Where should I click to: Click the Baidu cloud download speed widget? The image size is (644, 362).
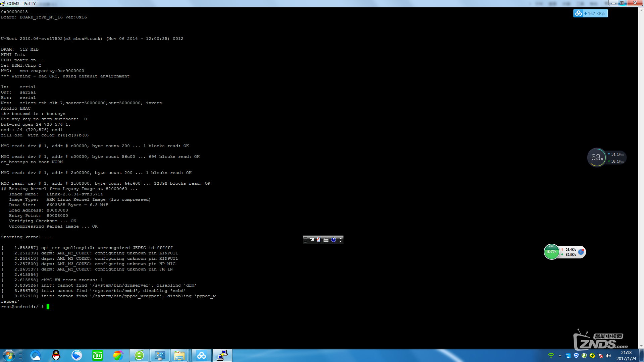590,13
